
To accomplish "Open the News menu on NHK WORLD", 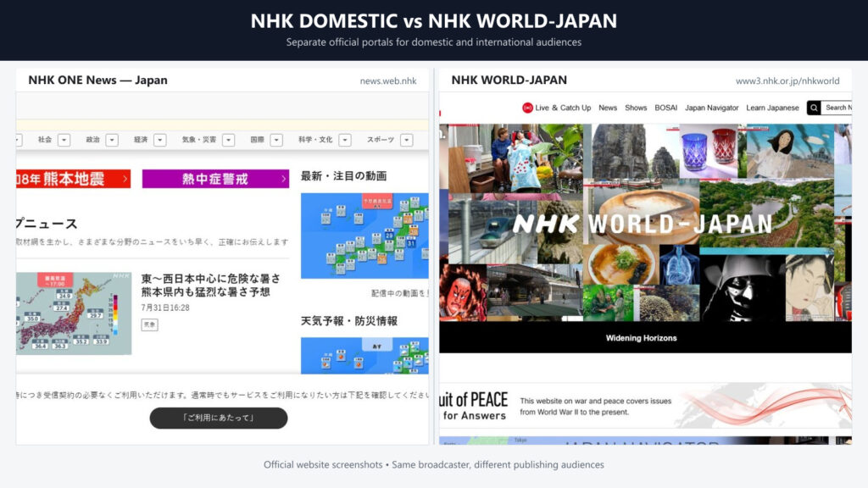I will click(x=608, y=108).
